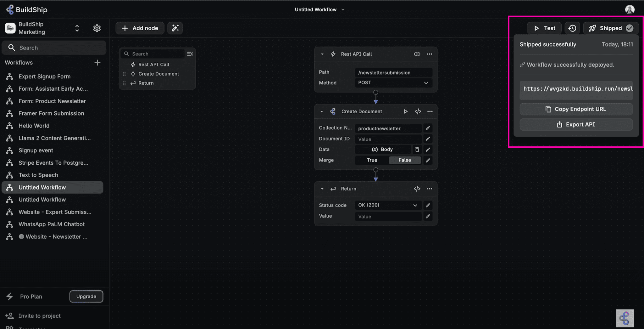Set Merge to True
This screenshot has height=329, width=644.
(371, 160)
